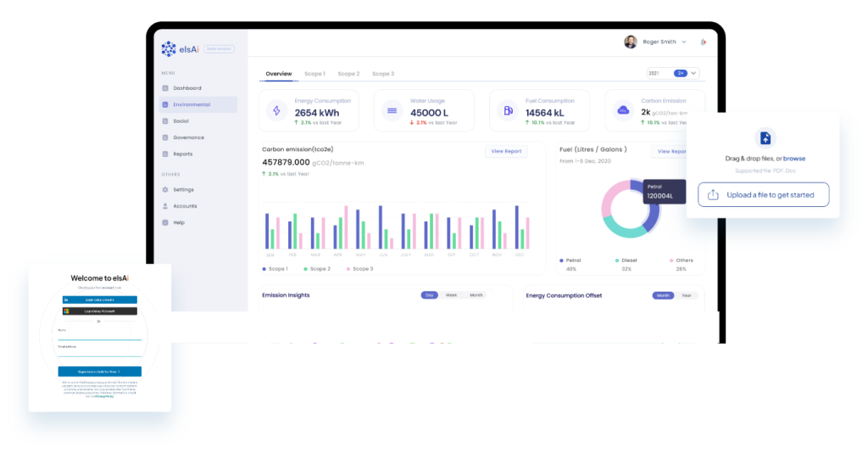Set Energy Consumption Offset to Year
The image size is (868, 453).
point(686,295)
